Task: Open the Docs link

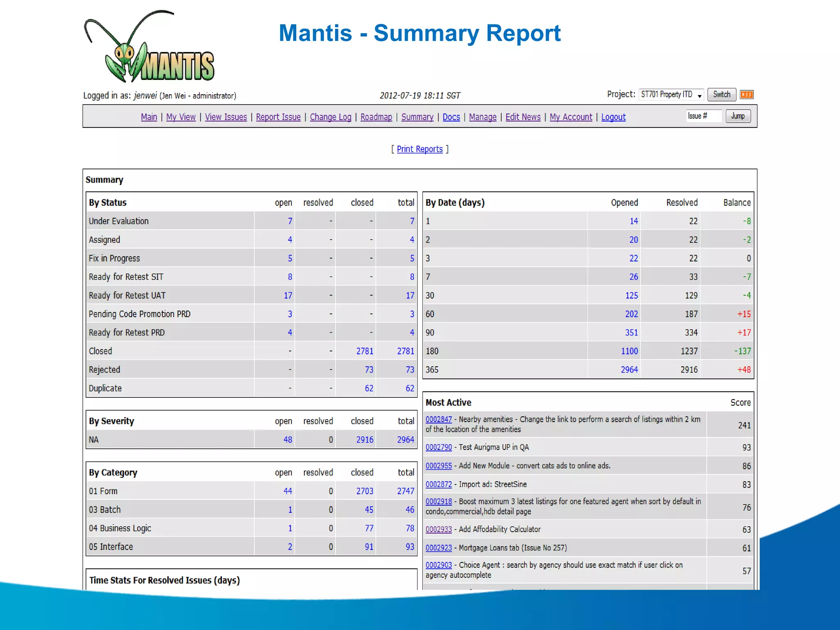Action: click(451, 117)
